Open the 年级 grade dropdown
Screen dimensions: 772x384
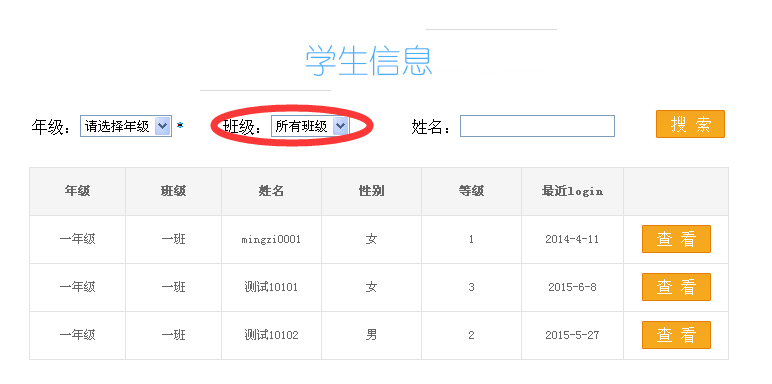pyautogui.click(x=126, y=127)
